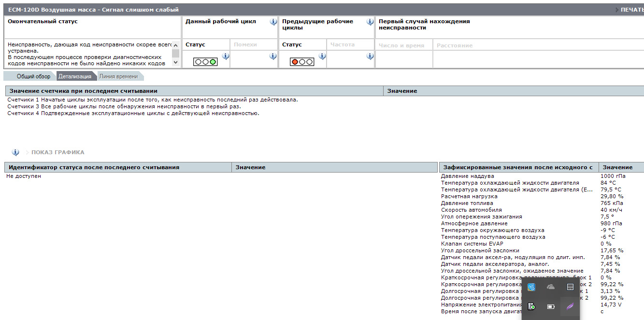Click 'Расстояние' column label
The width and height of the screenshot is (644, 320).
(x=455, y=45)
